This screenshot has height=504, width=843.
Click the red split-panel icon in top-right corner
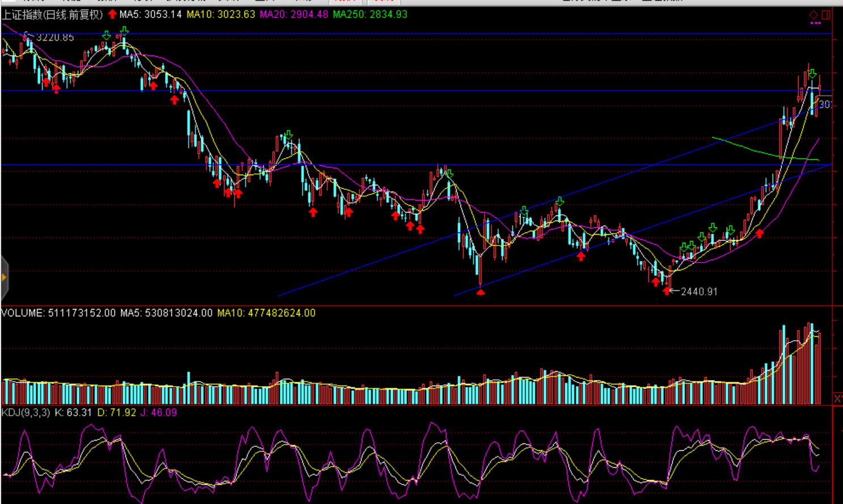point(826,15)
